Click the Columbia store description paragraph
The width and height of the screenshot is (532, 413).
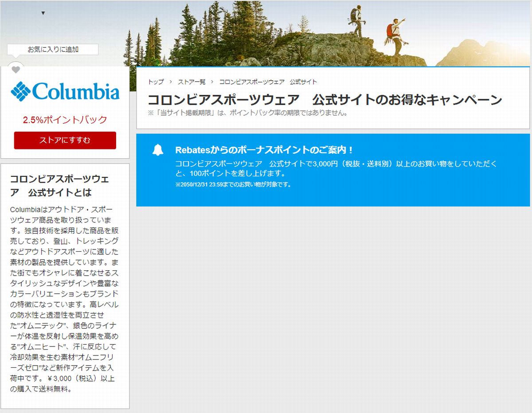pyautogui.click(x=65, y=299)
